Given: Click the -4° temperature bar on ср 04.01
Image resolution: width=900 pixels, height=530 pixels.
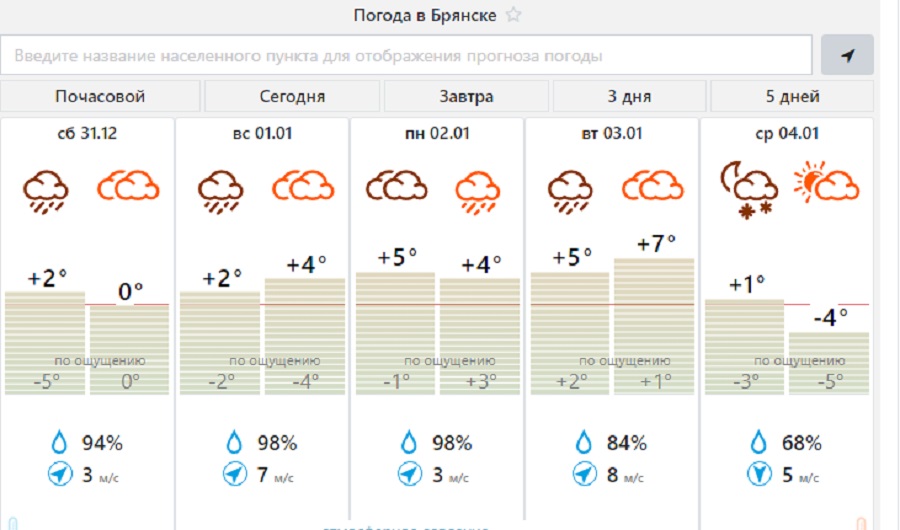Looking at the screenshot, I should point(829,363).
